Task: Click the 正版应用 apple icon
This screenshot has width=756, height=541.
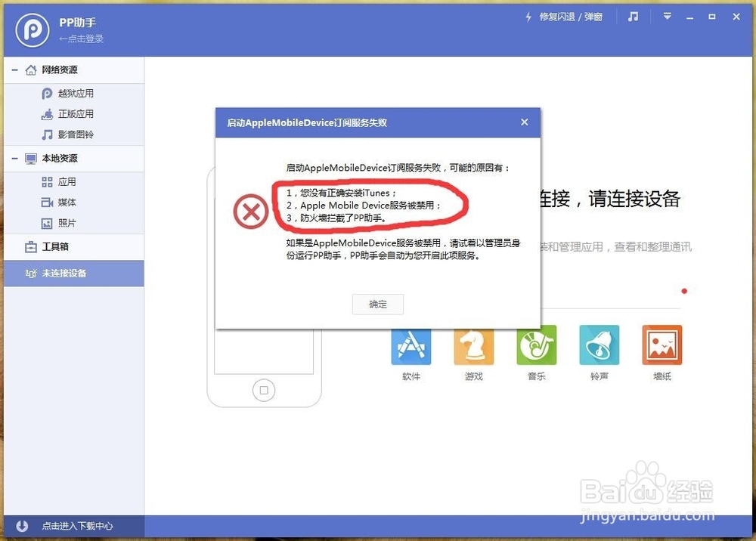Action: [47, 114]
